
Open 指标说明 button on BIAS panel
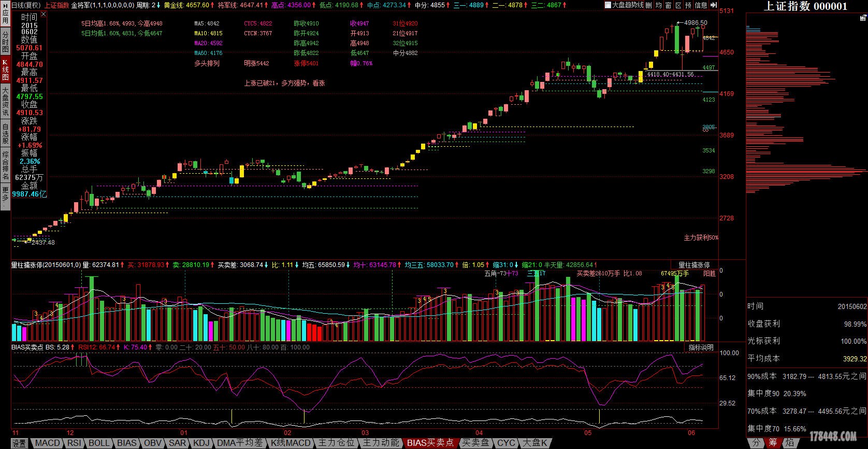tap(701, 347)
